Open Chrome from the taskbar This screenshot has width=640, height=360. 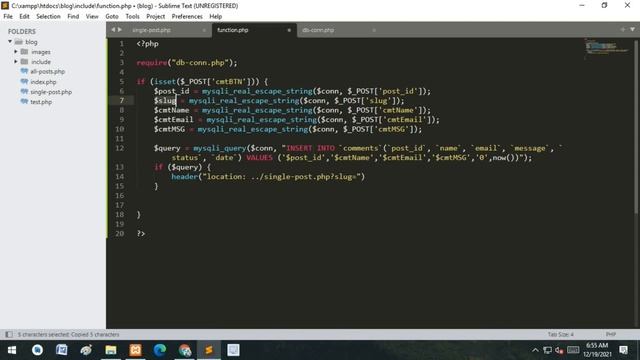[x=184, y=350]
